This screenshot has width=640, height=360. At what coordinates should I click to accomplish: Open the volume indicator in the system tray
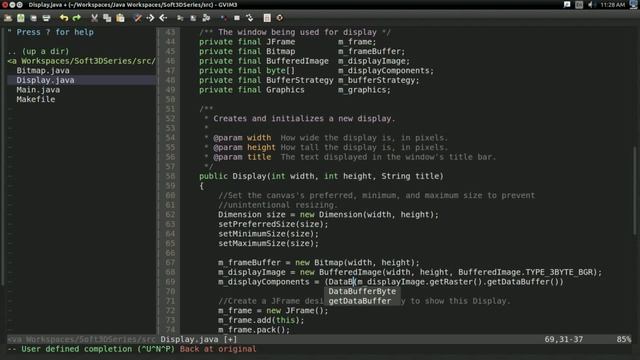click(591, 5)
